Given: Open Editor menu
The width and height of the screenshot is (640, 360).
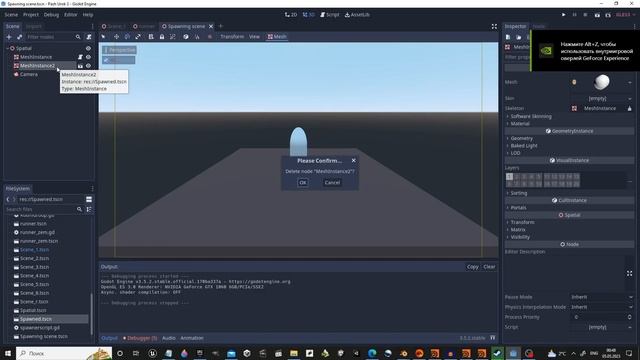Looking at the screenshot, I should (71, 15).
